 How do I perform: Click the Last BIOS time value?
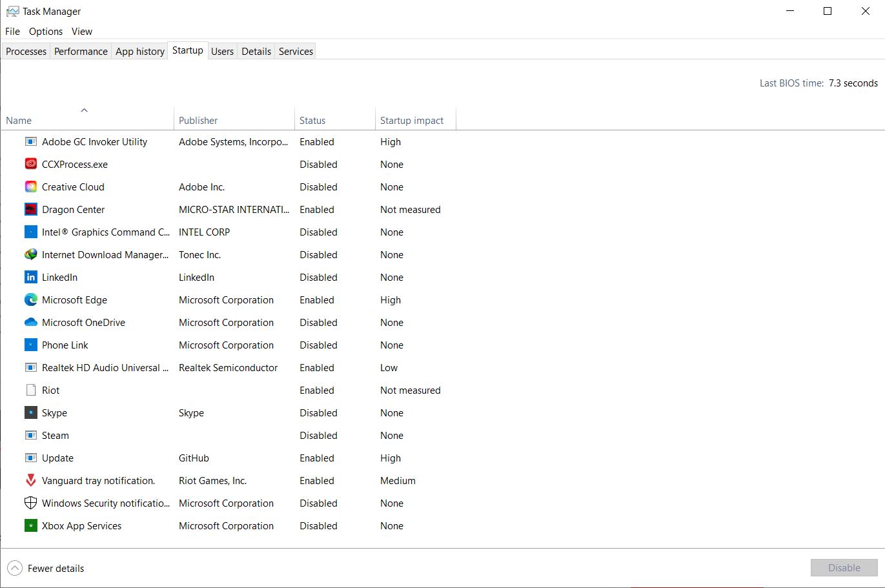pyautogui.click(x=853, y=83)
